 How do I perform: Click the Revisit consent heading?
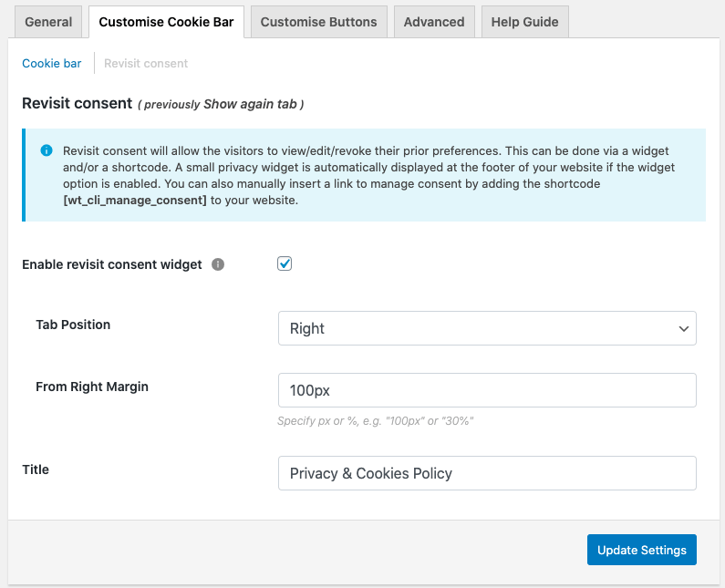pyautogui.click(x=78, y=103)
